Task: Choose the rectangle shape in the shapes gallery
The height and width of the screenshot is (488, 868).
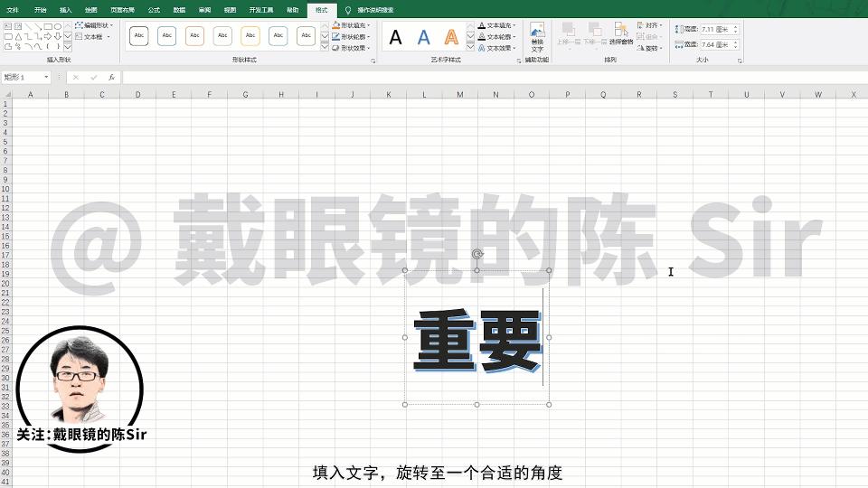Action: click(x=48, y=26)
